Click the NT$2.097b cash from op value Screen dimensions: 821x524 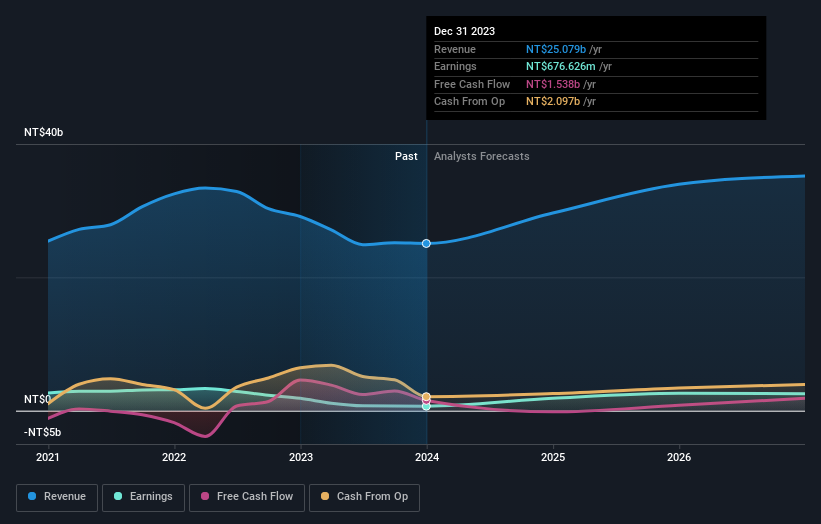pos(553,102)
